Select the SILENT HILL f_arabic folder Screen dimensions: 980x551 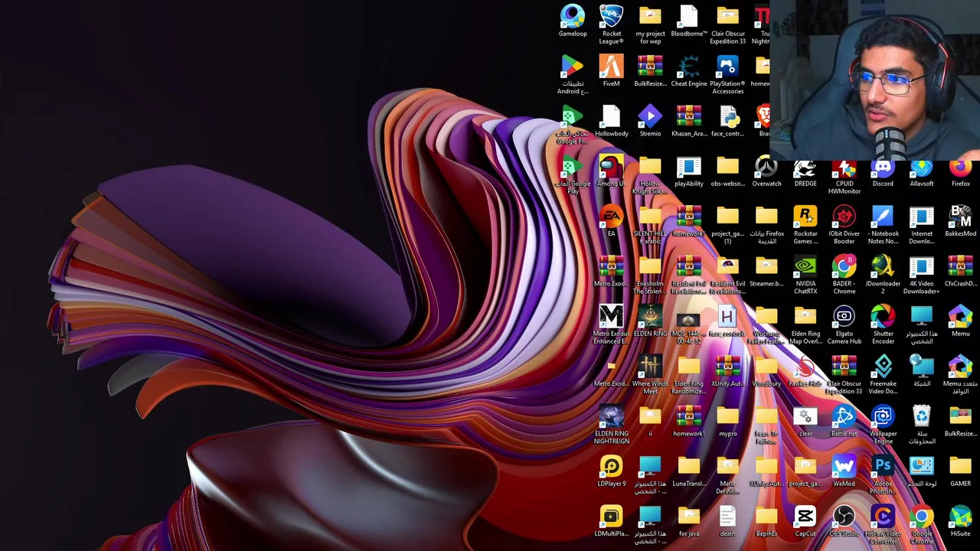pos(650,226)
